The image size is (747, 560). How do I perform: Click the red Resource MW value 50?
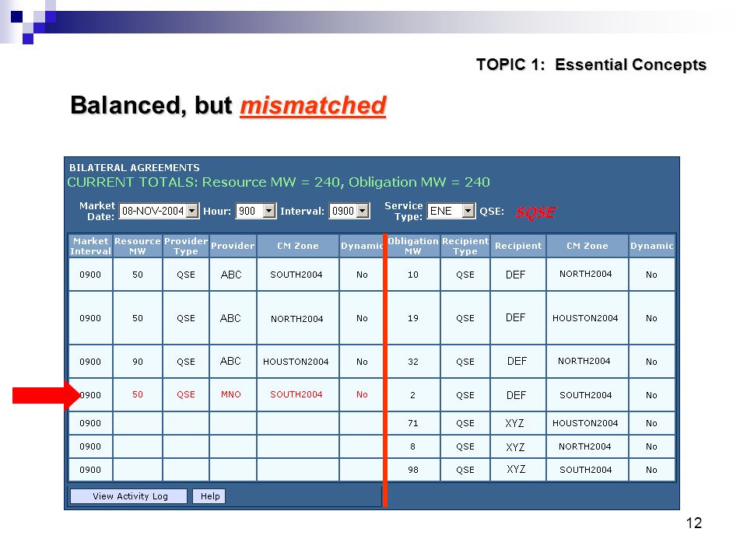(137, 394)
